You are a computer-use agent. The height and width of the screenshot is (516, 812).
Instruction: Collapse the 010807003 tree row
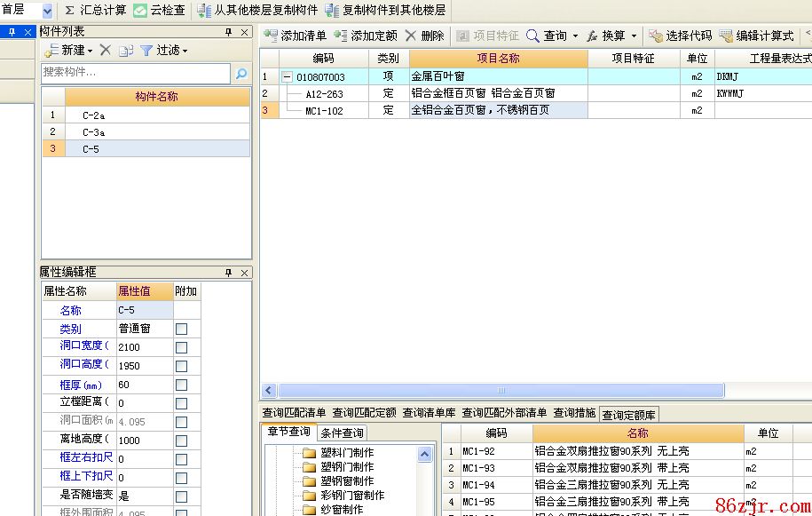point(287,77)
